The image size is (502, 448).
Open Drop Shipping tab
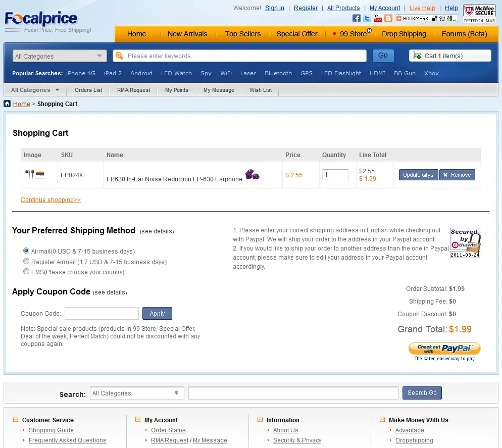click(404, 34)
